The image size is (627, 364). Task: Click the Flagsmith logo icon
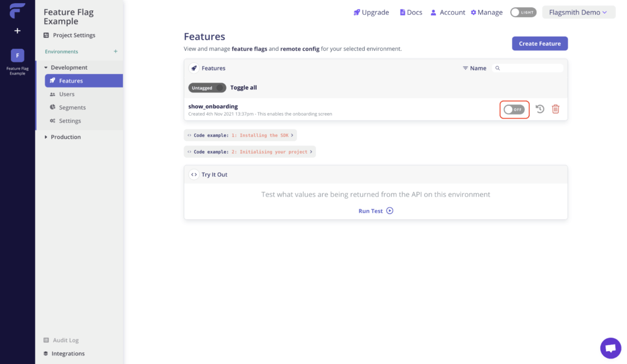[17, 11]
